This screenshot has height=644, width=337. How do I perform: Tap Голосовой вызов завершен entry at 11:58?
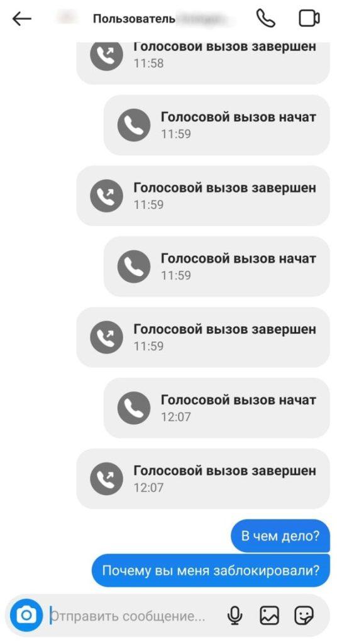tap(203, 63)
